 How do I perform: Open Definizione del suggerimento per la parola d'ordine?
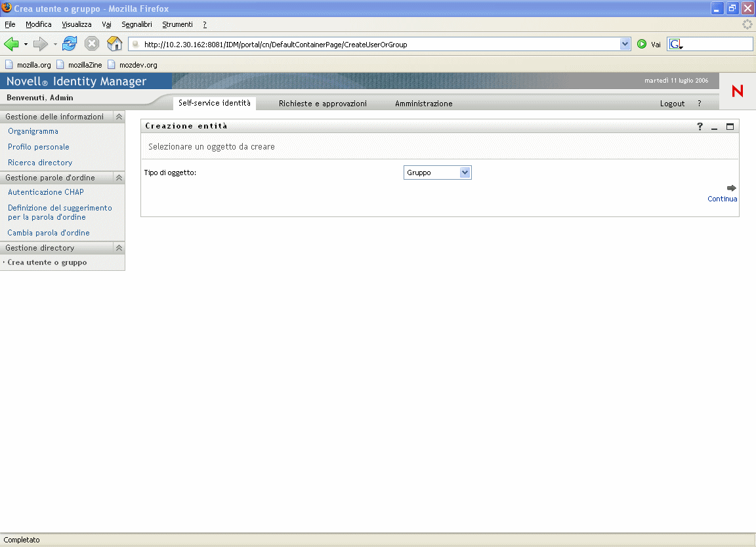(x=60, y=213)
